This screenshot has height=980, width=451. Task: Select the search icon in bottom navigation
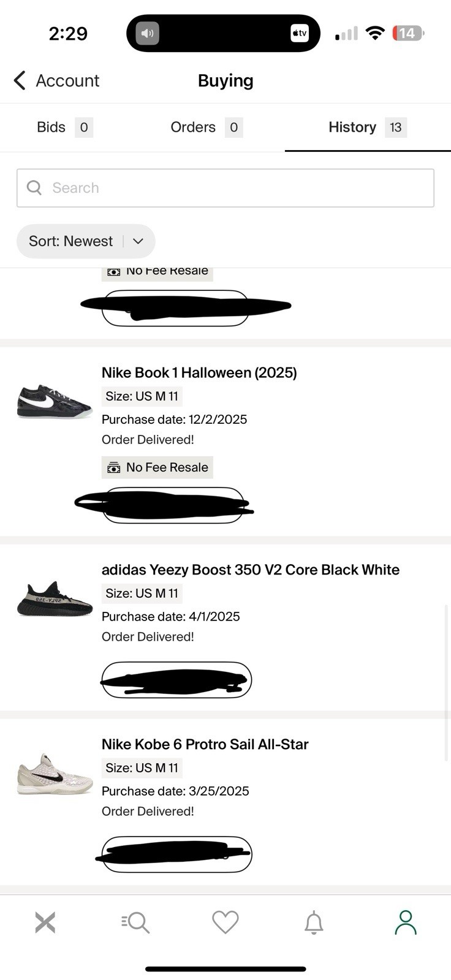point(135,922)
